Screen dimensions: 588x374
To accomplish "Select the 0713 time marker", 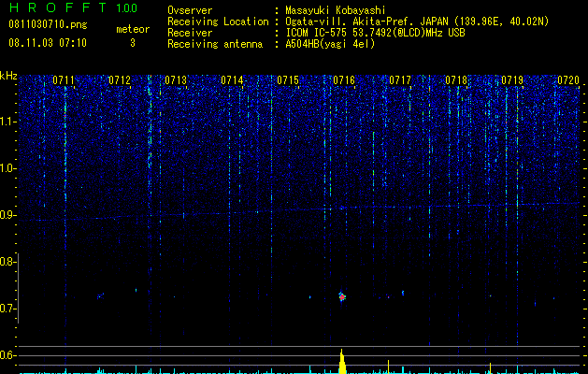I will [176, 80].
